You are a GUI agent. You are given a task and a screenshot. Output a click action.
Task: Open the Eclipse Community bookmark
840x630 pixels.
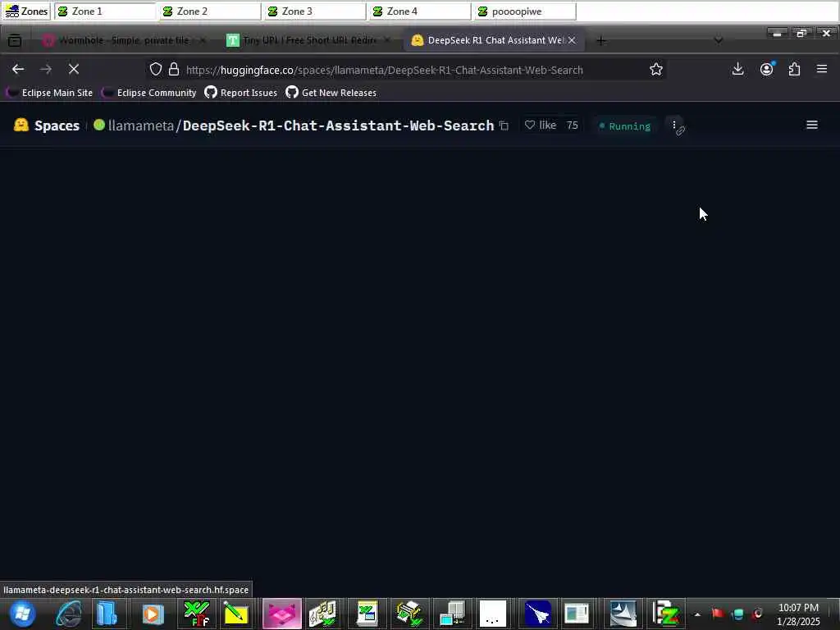(149, 93)
